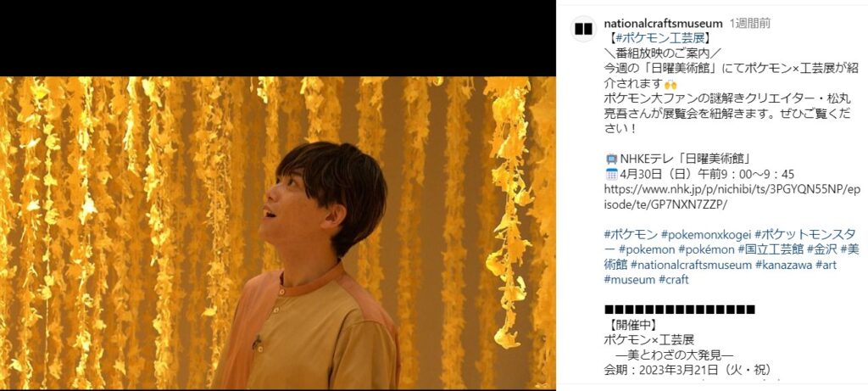Screen dimensions: 868x391
Task: Click the TV emoji before NHKEテレ
Action: (611, 159)
